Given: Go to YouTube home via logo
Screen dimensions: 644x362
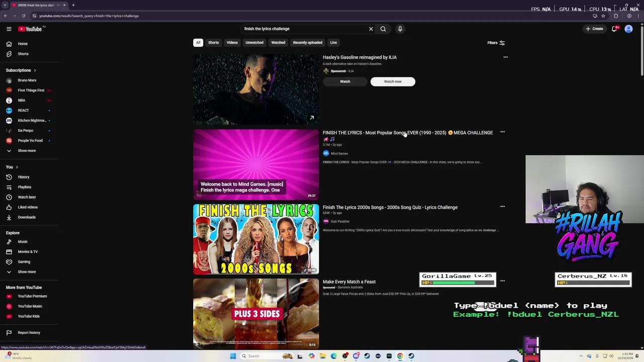Looking at the screenshot, I should point(30,29).
